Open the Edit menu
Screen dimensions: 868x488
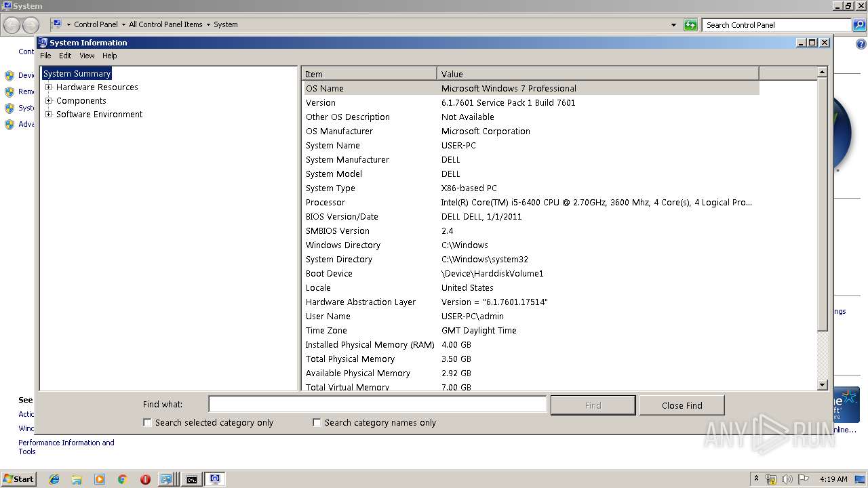65,56
